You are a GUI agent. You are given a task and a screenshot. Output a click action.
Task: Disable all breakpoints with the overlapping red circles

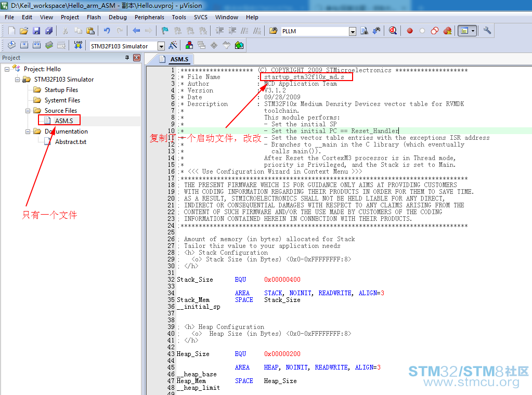click(435, 31)
